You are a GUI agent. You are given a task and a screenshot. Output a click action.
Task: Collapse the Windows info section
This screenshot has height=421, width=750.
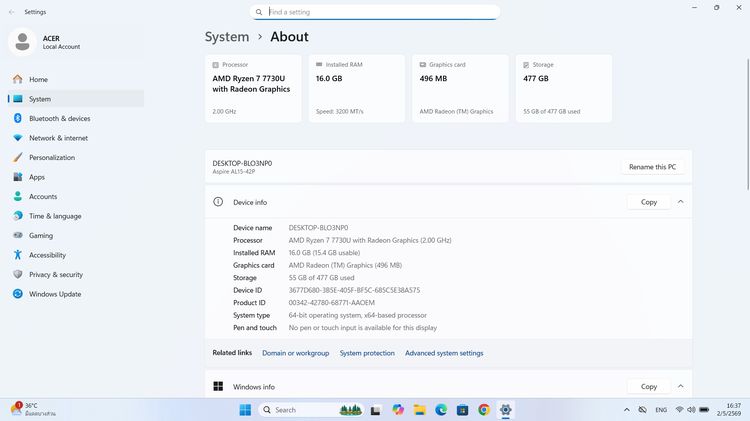point(681,386)
